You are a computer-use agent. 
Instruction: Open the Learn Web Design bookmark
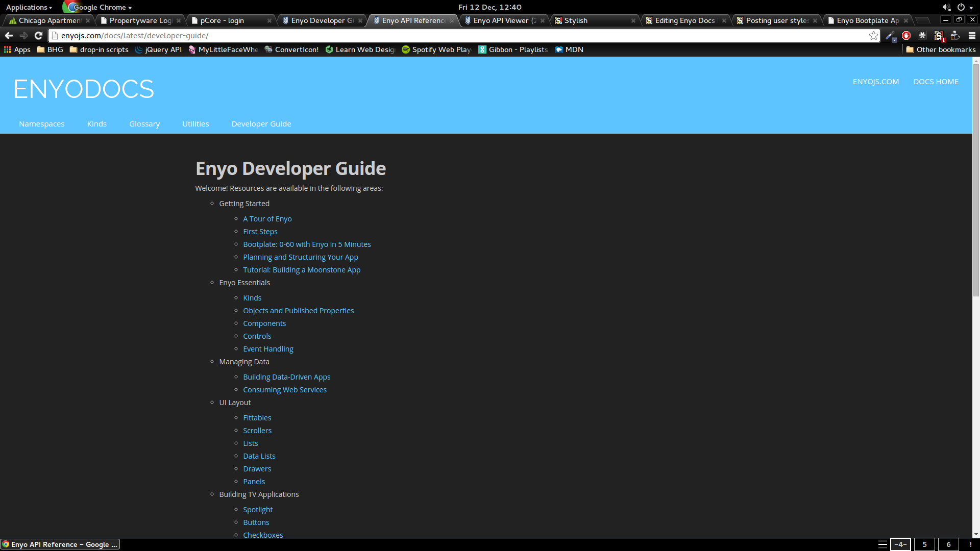[360, 49]
